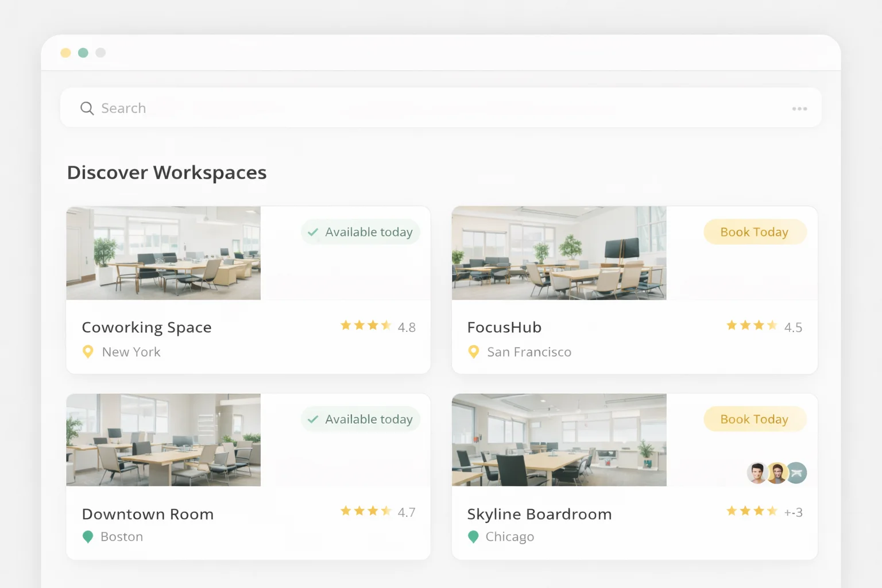Image resolution: width=882 pixels, height=588 pixels.
Task: Click the 4.8 rating score on Coworking Space
Action: (407, 327)
